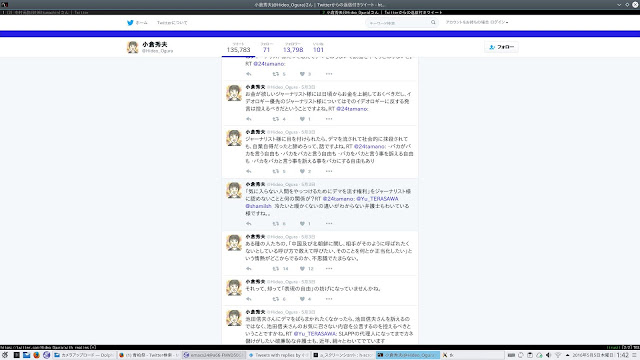
Task: Like the tweet starting それって、却って
Action: click(x=302, y=299)
